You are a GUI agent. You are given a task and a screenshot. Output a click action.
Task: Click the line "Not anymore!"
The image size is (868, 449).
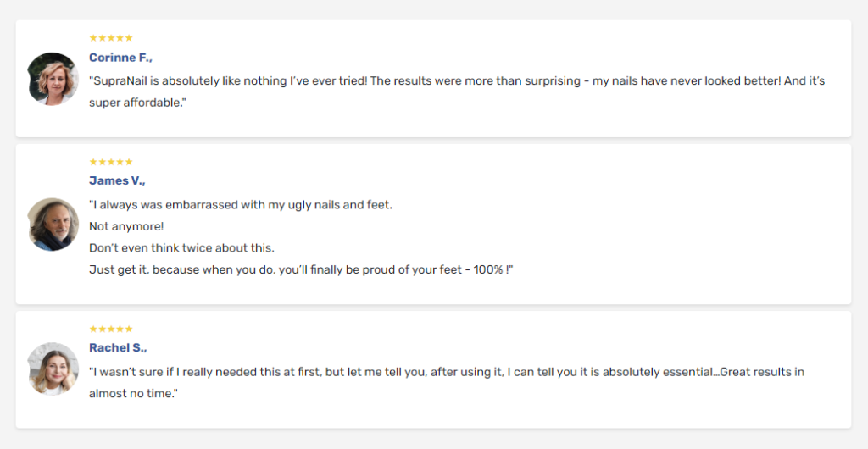point(126,227)
